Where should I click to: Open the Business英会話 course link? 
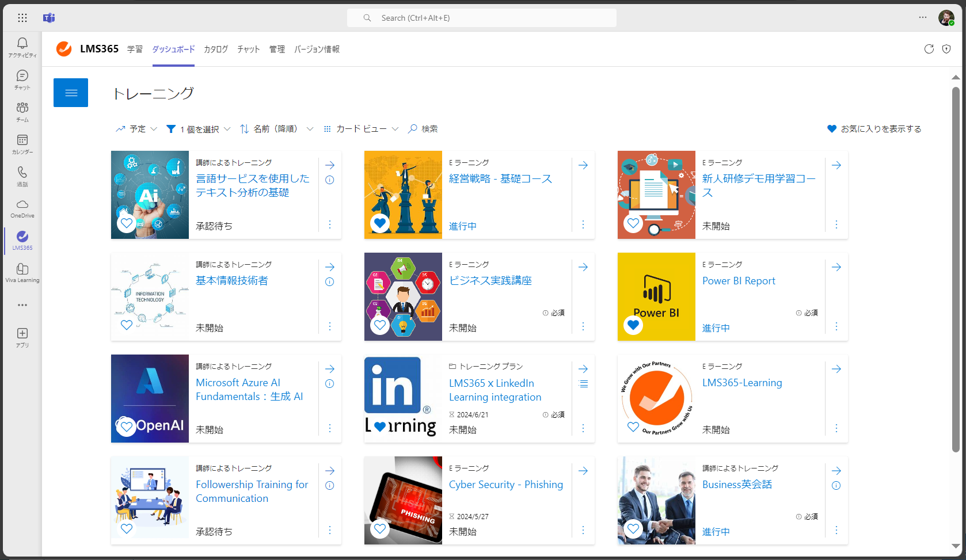coord(737,485)
